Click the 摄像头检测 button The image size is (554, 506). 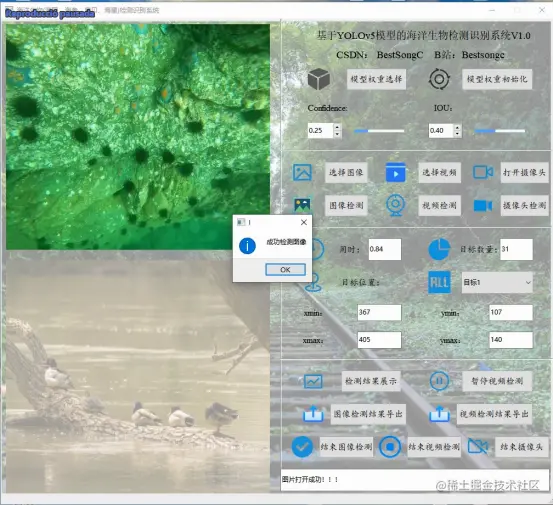pyautogui.click(x=524, y=205)
